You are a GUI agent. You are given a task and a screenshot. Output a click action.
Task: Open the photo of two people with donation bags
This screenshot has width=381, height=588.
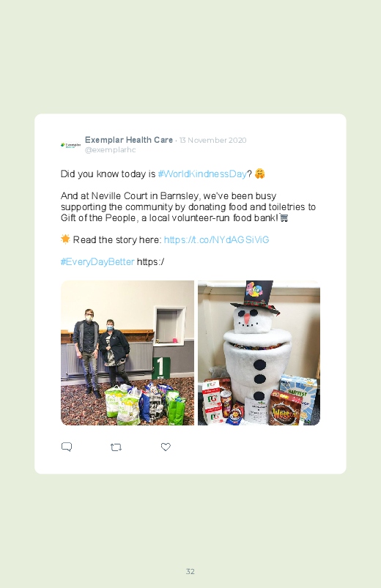127,353
